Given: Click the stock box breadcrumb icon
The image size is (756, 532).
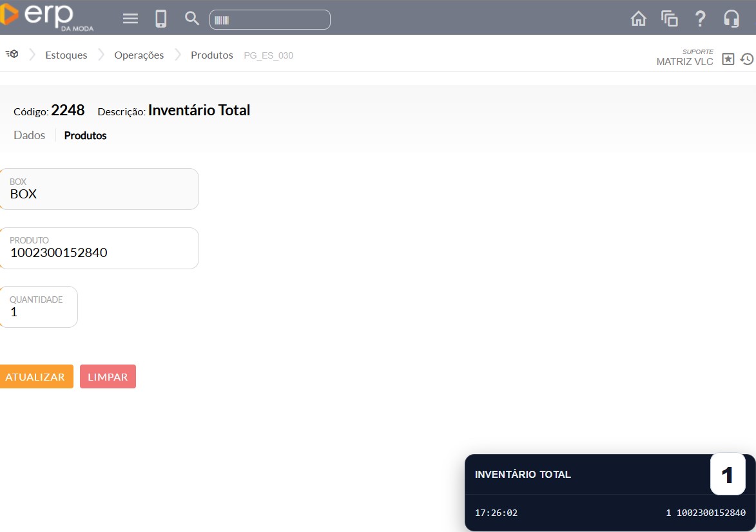Looking at the screenshot, I should (x=12, y=55).
